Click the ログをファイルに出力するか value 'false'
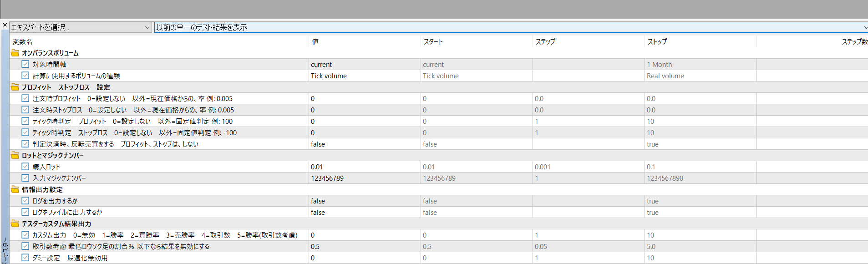868x264 pixels. click(x=365, y=212)
